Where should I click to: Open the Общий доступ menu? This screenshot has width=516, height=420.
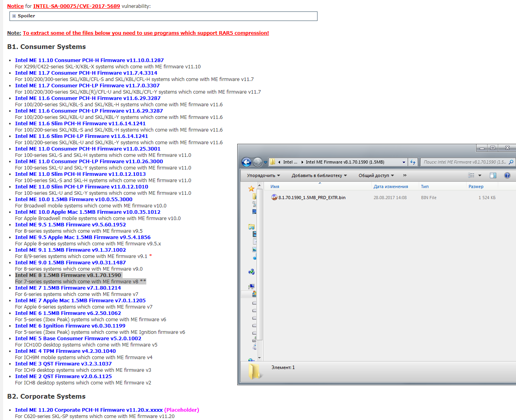click(x=376, y=175)
